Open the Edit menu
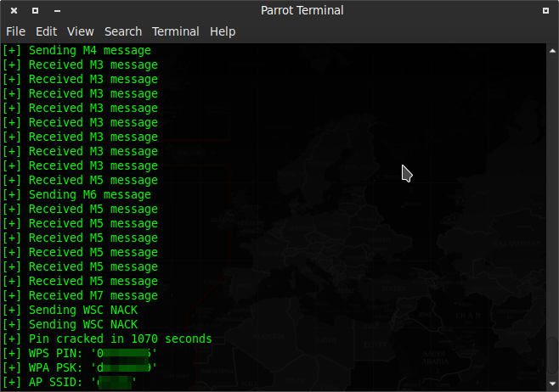Screen dimensions: 559x392 (46, 31)
